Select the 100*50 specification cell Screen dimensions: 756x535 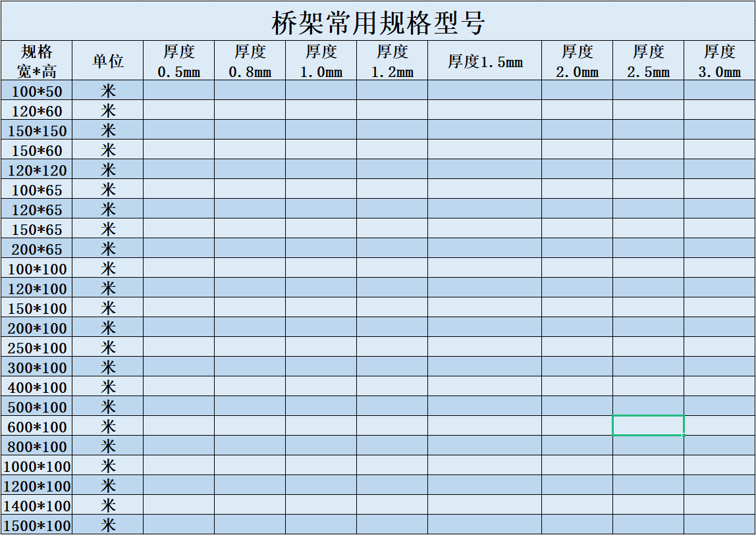pyautogui.click(x=37, y=91)
